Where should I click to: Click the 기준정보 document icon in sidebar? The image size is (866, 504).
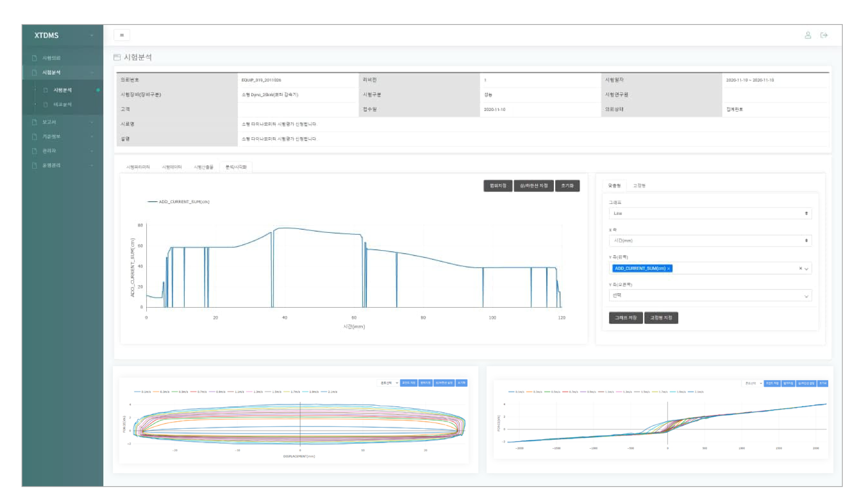[x=34, y=137]
